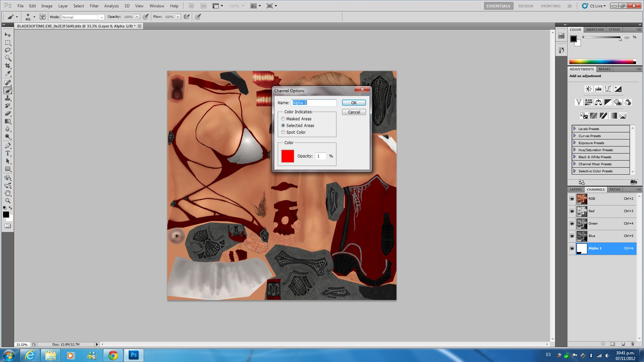
Task: Click the channel Name input field
Action: 314,103
